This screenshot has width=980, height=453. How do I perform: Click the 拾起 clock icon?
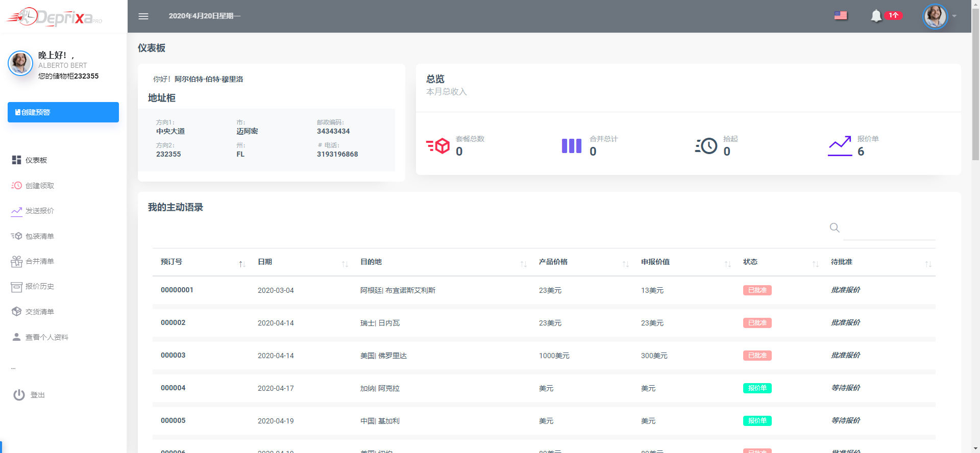(706, 146)
